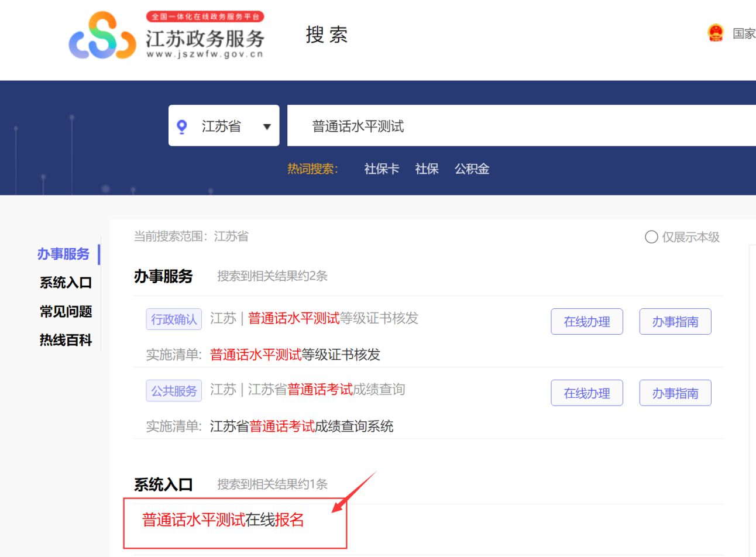Open 办事指南 for 等级证书核发
Image resolution: width=756 pixels, height=557 pixels.
pyautogui.click(x=675, y=322)
